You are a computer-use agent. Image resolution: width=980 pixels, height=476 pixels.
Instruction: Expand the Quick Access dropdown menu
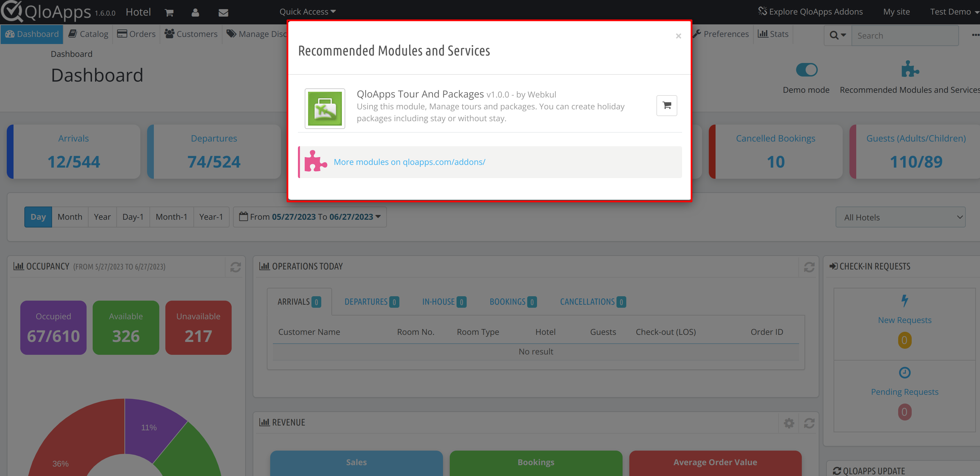click(307, 12)
